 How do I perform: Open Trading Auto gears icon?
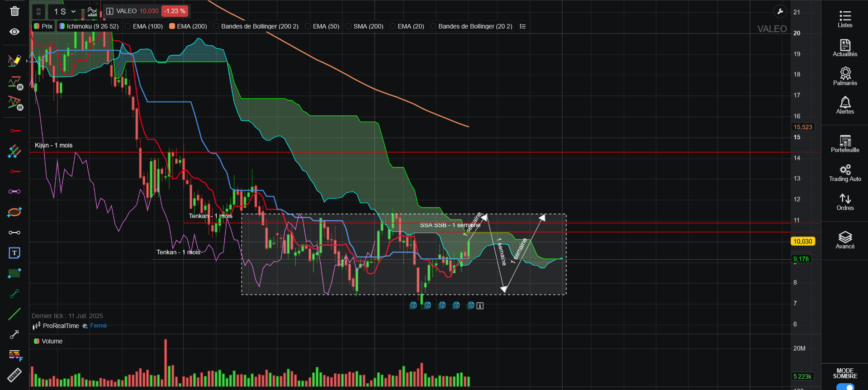point(845,173)
